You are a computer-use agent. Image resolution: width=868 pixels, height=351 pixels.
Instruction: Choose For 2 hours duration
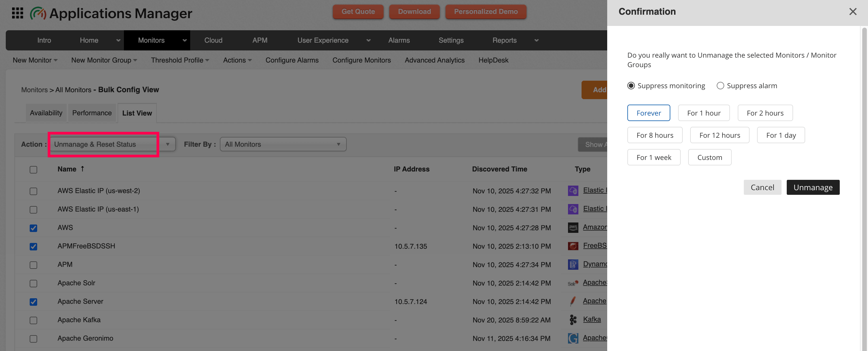tap(765, 113)
